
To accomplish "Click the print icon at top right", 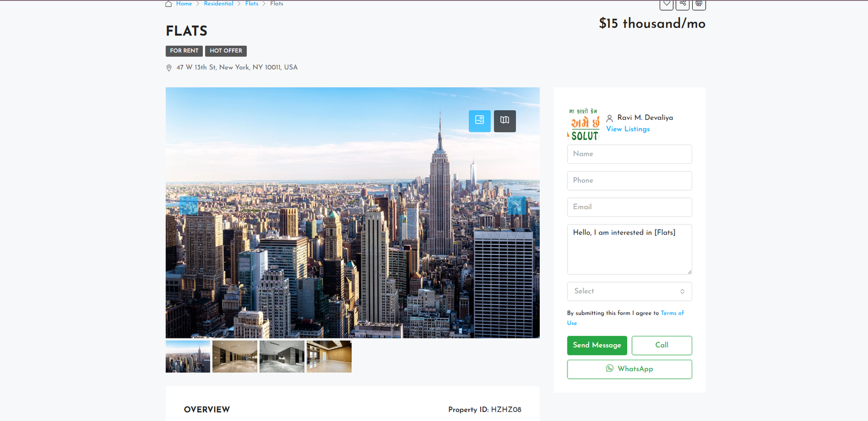I will click(699, 4).
